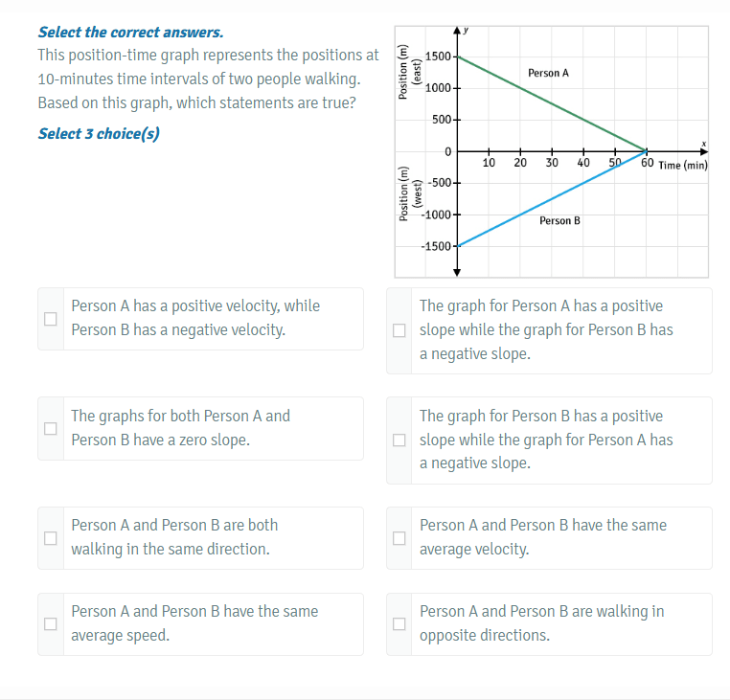Image resolution: width=730 pixels, height=700 pixels.
Task: Select 'walking in the same direction' checkbox
Action: [50, 538]
